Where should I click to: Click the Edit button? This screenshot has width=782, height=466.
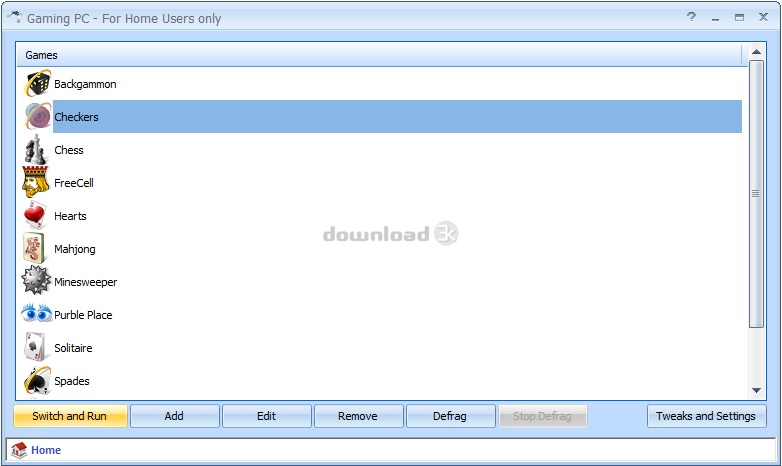point(267,416)
